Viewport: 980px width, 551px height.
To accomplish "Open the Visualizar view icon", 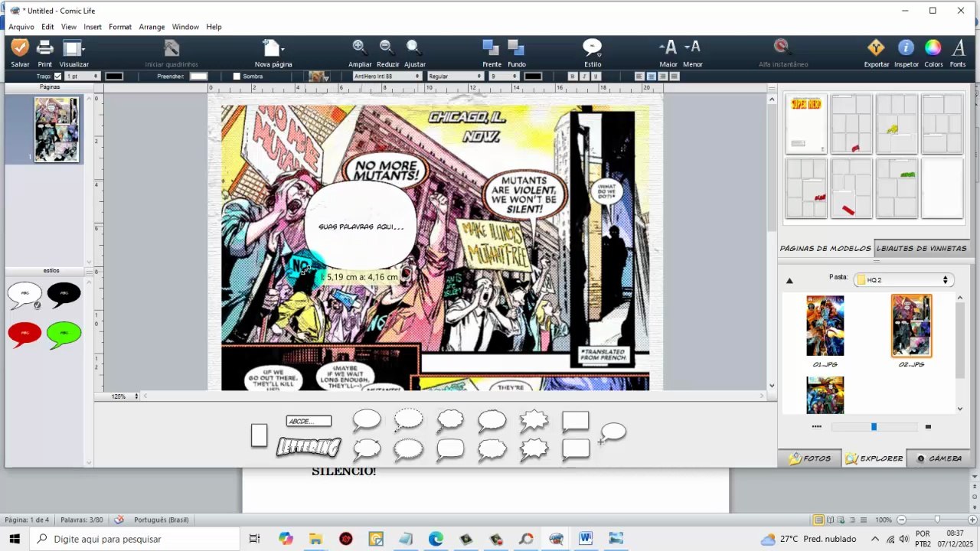I will click(x=73, y=48).
